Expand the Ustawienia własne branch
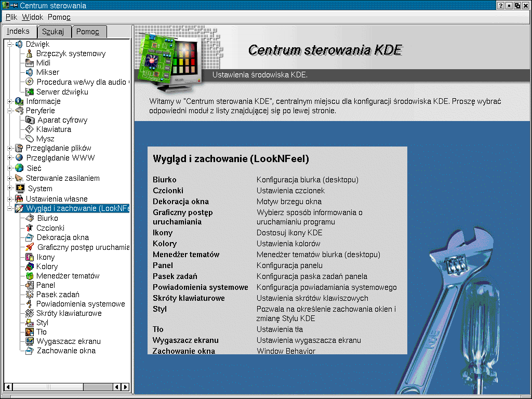Screen dimensions: 532x399 point(9,199)
